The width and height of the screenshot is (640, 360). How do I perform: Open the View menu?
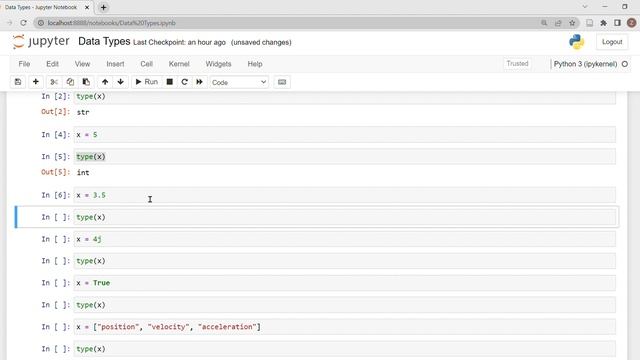coord(82,64)
